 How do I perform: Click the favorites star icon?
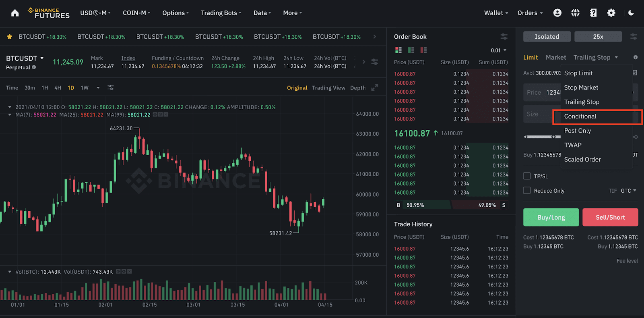(10, 37)
